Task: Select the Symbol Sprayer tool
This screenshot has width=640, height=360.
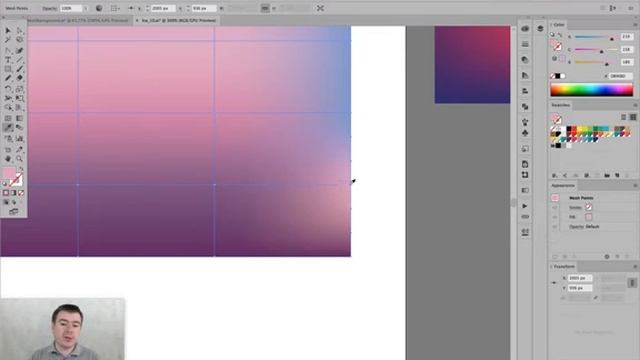Action: point(8,139)
